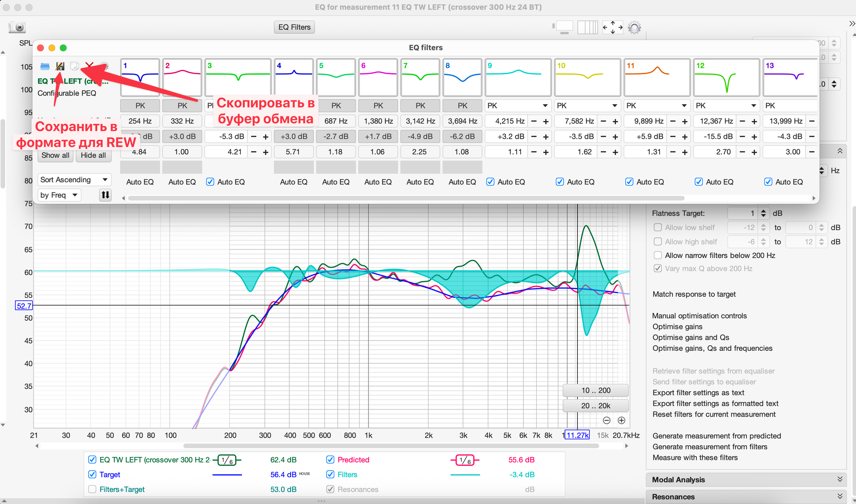Click the filter panel horizontal scrollbar
This screenshot has height=504, width=856.
[x=406, y=198]
